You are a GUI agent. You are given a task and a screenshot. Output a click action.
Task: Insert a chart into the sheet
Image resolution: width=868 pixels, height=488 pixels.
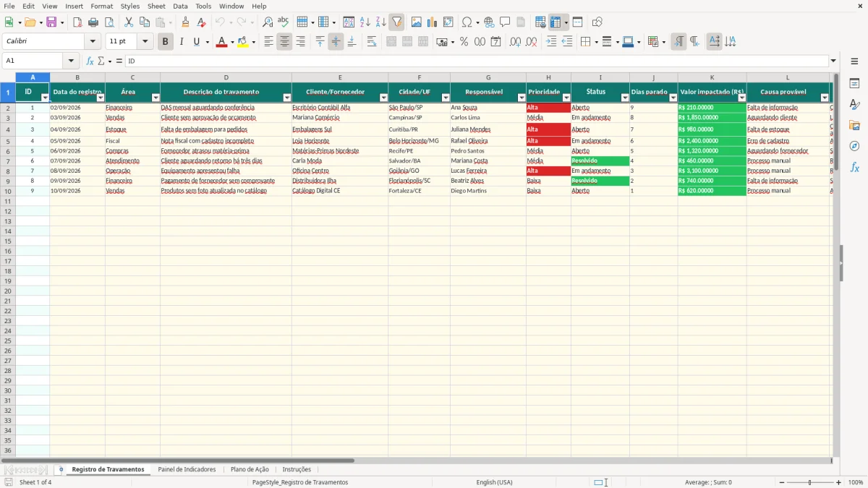pyautogui.click(x=432, y=22)
